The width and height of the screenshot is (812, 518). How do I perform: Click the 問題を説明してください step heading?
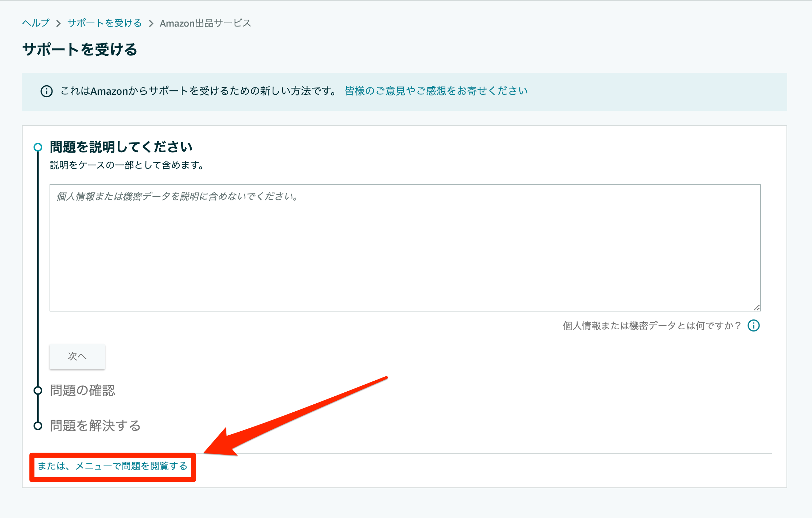coord(121,147)
